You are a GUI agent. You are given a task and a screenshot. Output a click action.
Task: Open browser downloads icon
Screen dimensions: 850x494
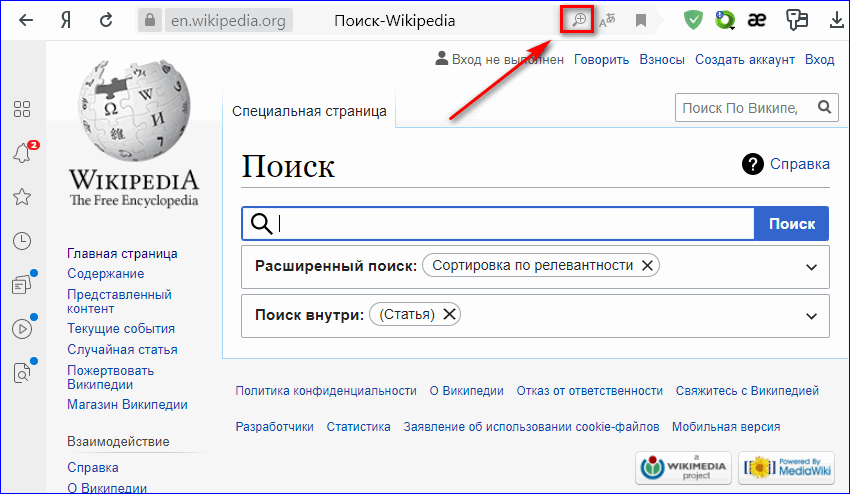tap(836, 21)
